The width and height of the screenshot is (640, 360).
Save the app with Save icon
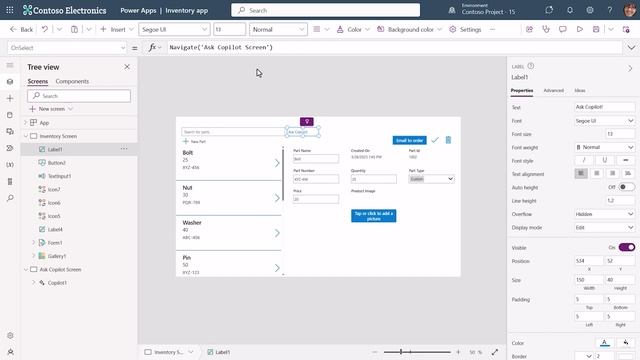point(596,29)
